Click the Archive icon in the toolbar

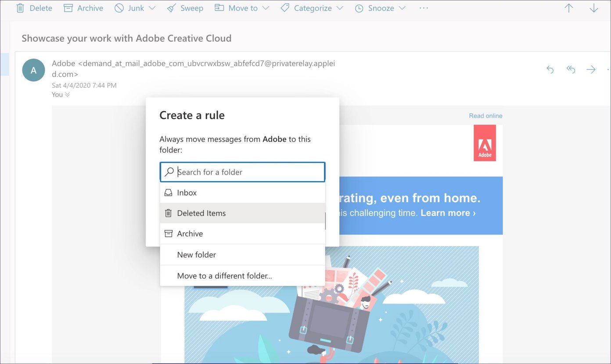pos(68,7)
